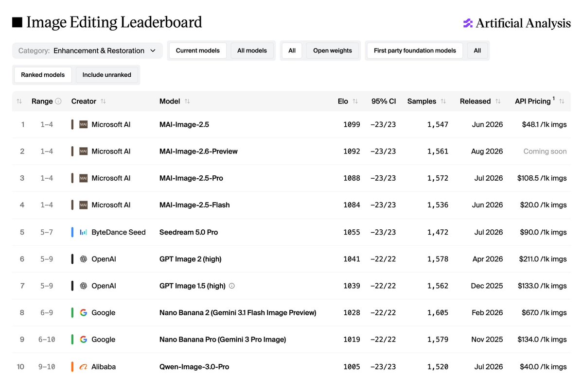Click the range value 6–10

pos(47,339)
